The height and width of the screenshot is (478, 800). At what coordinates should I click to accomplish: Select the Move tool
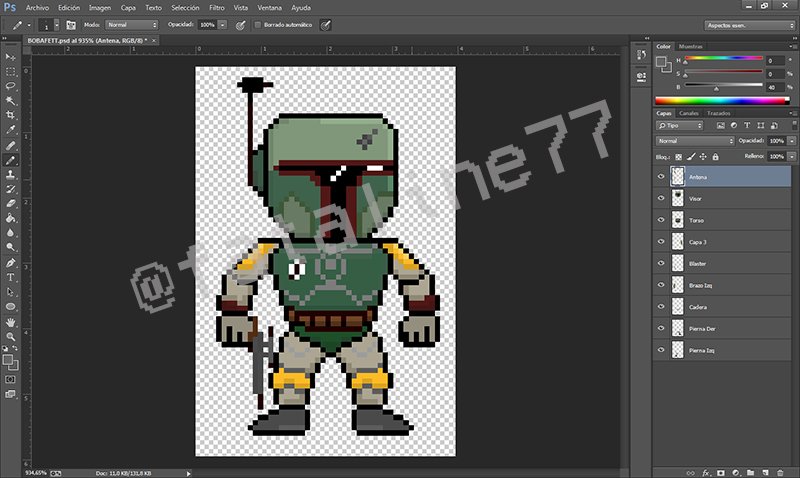(x=10, y=57)
